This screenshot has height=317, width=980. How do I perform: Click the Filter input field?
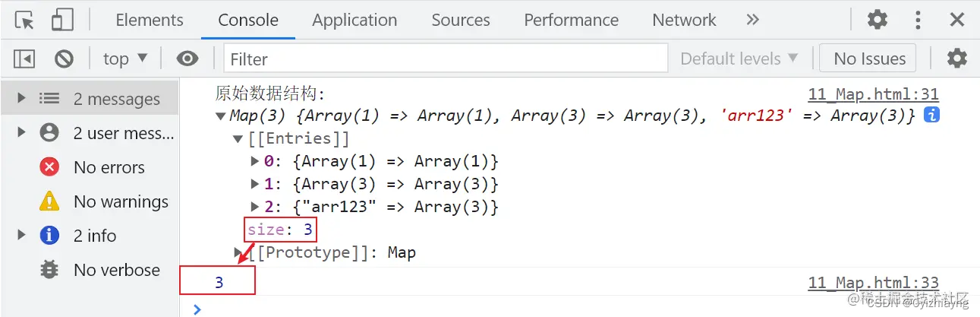(446, 59)
